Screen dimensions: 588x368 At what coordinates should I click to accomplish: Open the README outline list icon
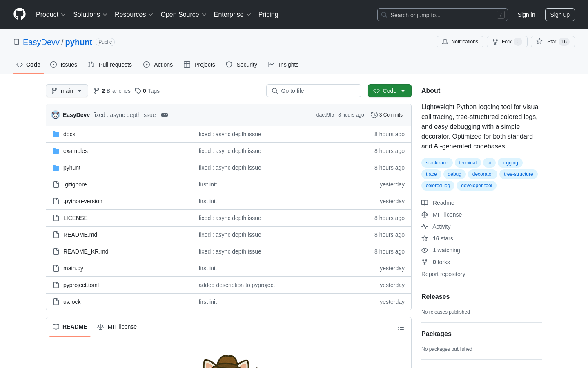point(401,327)
